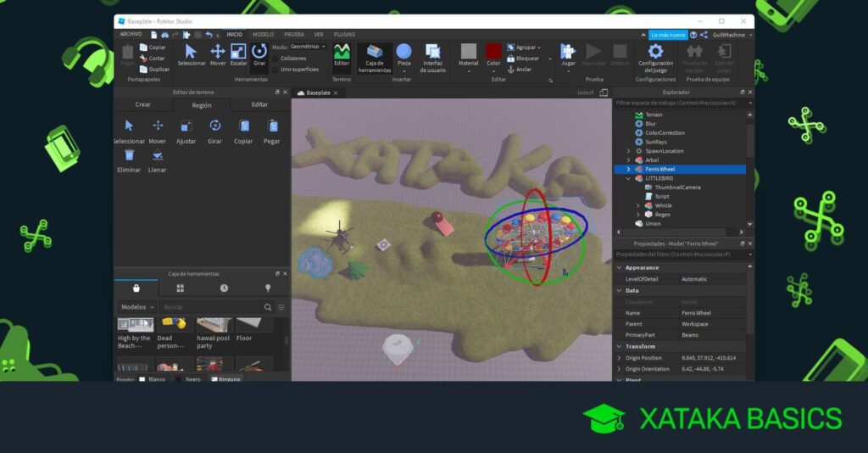Open the Modelos category dropdown

(x=137, y=307)
